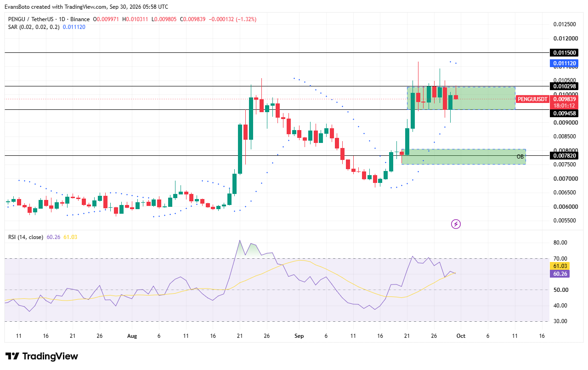This screenshot has height=370, width=588.
Task: Click the purple lightning bolt event icon
Action: (x=456, y=224)
